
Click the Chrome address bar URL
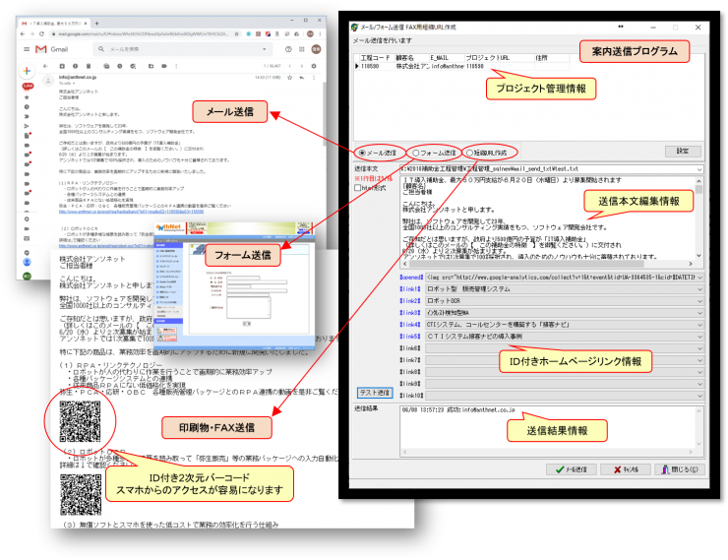click(143, 33)
